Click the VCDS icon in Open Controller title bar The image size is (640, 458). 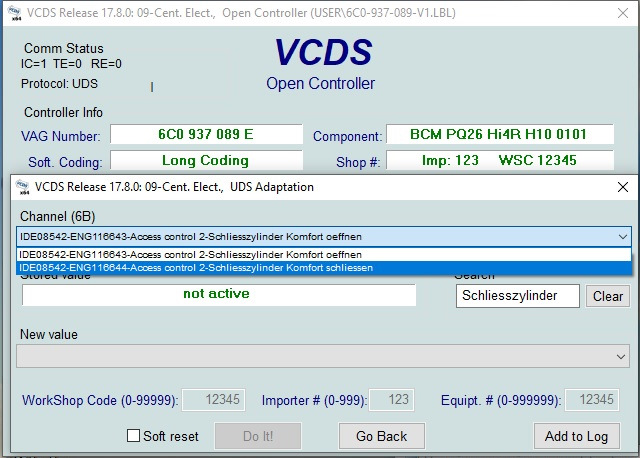click(x=15, y=13)
